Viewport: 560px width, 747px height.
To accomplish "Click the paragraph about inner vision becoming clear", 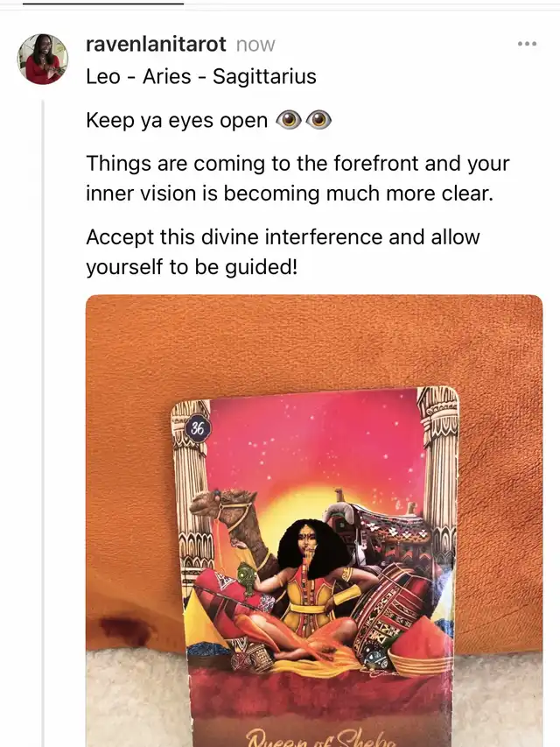I will (297, 178).
